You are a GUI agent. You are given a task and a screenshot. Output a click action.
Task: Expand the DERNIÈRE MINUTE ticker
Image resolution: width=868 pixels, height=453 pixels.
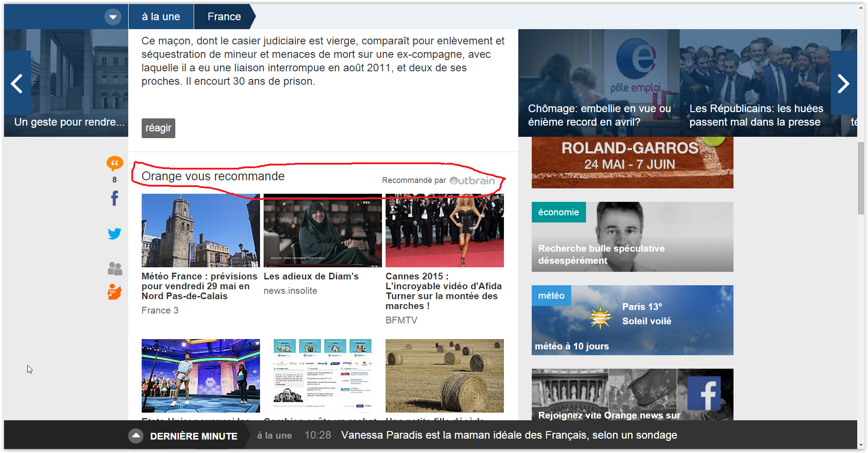click(136, 435)
